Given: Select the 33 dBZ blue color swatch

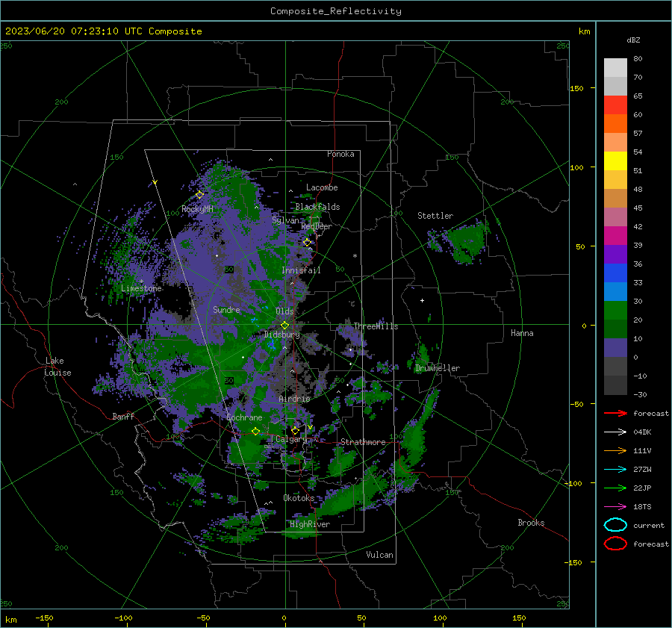Looking at the screenshot, I should point(615,273).
